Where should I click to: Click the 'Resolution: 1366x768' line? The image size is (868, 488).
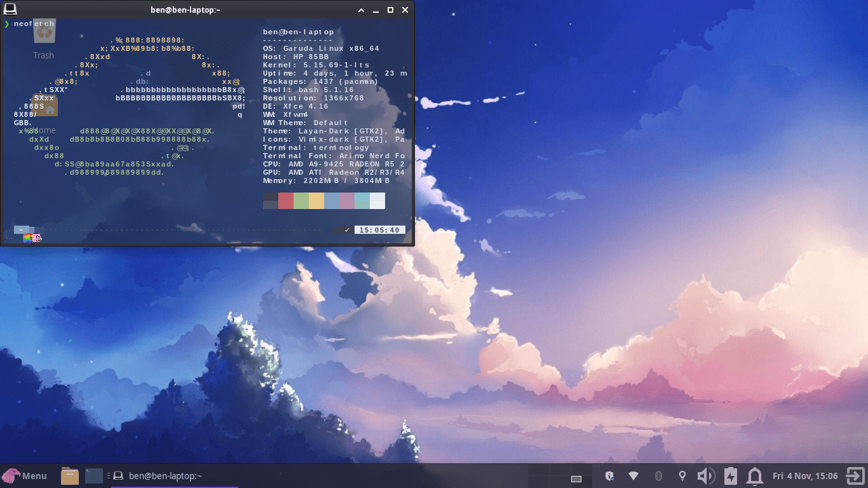(x=313, y=98)
